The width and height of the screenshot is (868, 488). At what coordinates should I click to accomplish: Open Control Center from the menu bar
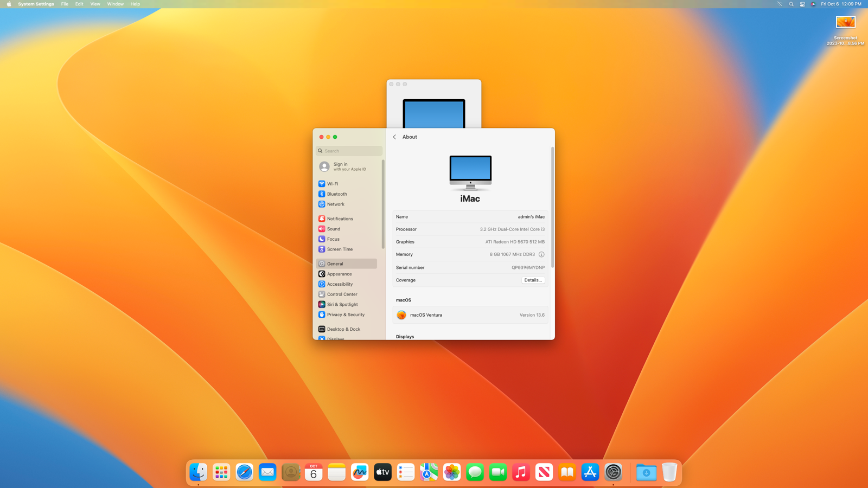click(802, 4)
